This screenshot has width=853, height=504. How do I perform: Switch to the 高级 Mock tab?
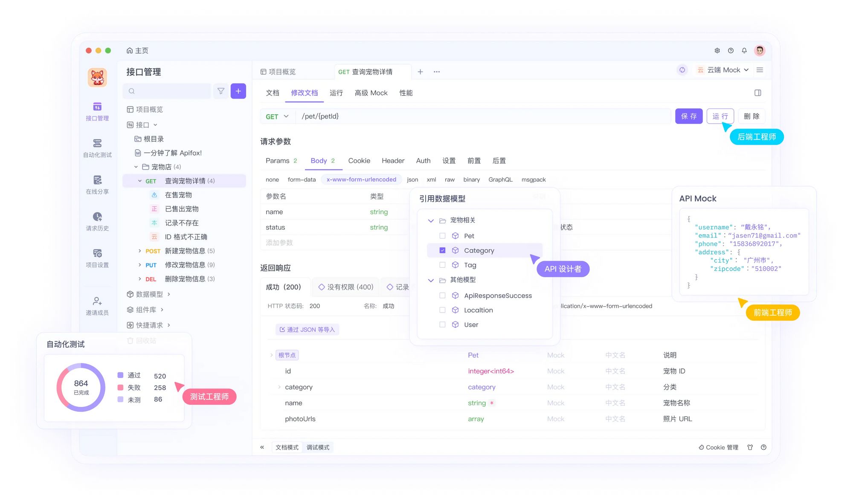click(x=371, y=93)
